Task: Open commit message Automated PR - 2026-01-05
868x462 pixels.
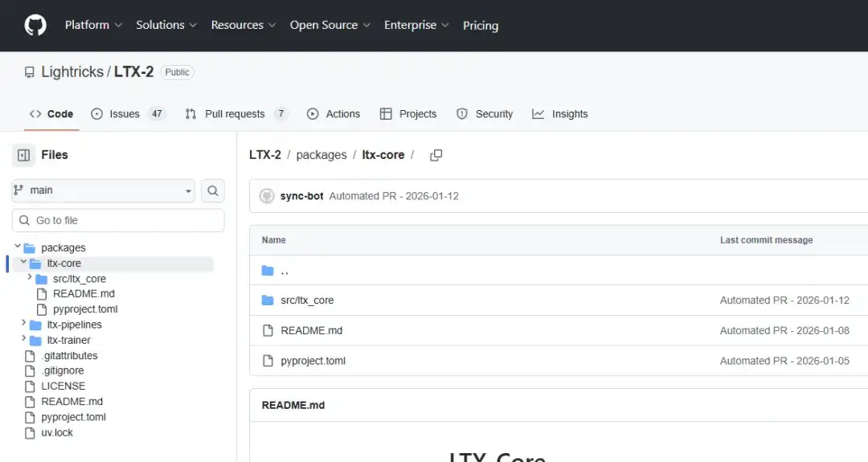Action: pyautogui.click(x=784, y=361)
